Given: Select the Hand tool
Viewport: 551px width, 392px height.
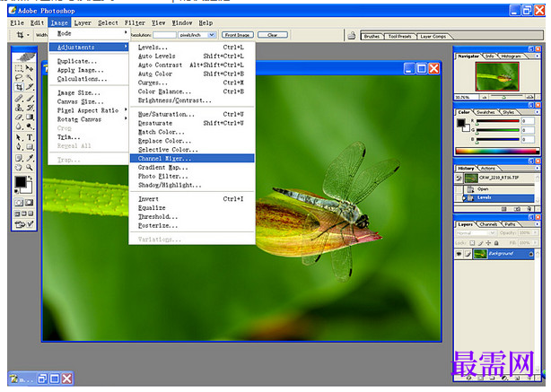Looking at the screenshot, I should coord(19,168).
